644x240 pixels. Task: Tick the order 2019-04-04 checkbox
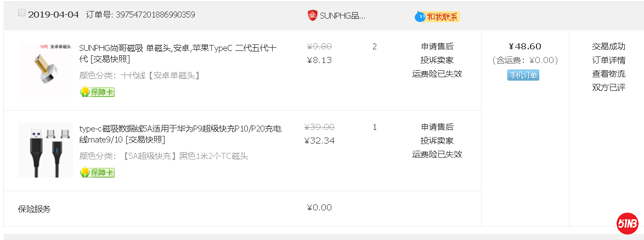22,13
